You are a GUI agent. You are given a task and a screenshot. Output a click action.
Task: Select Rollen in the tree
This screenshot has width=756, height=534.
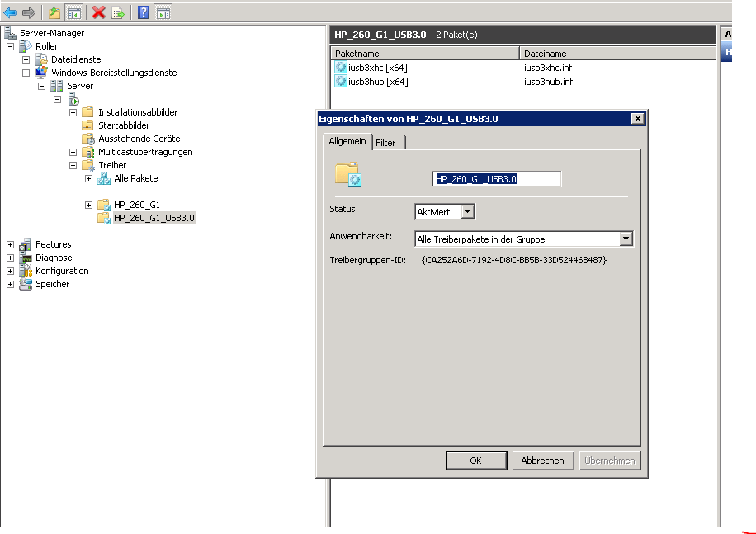47,46
